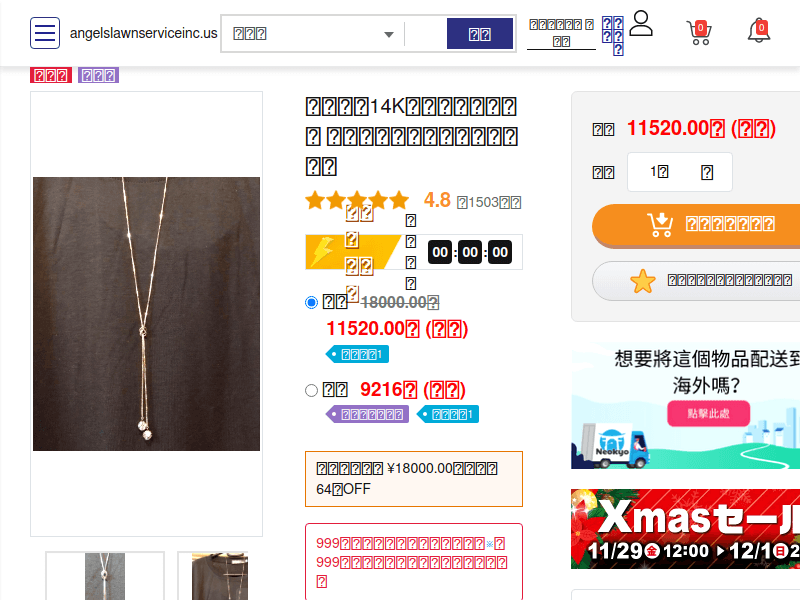The image size is (800, 600).
Task: Open the Xmas sale banner
Action: click(685, 529)
